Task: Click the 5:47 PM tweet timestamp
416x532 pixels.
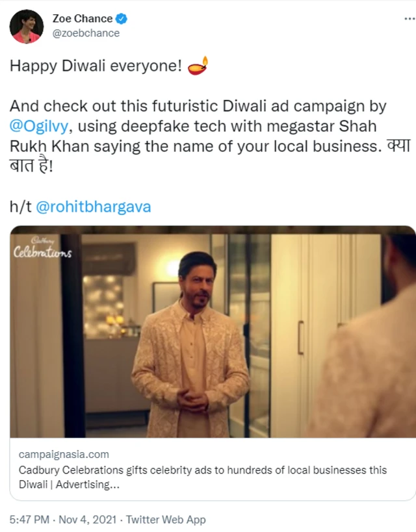Action: pyautogui.click(x=29, y=520)
